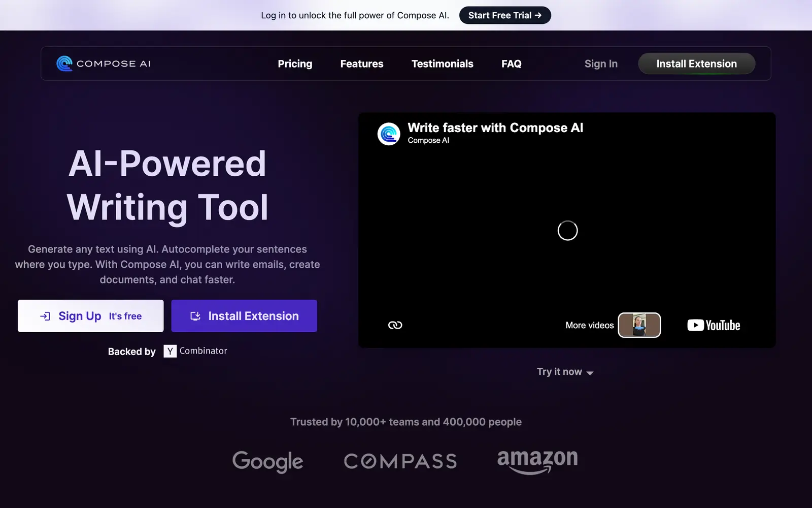Go to the Features section
This screenshot has width=812, height=508.
[362, 63]
